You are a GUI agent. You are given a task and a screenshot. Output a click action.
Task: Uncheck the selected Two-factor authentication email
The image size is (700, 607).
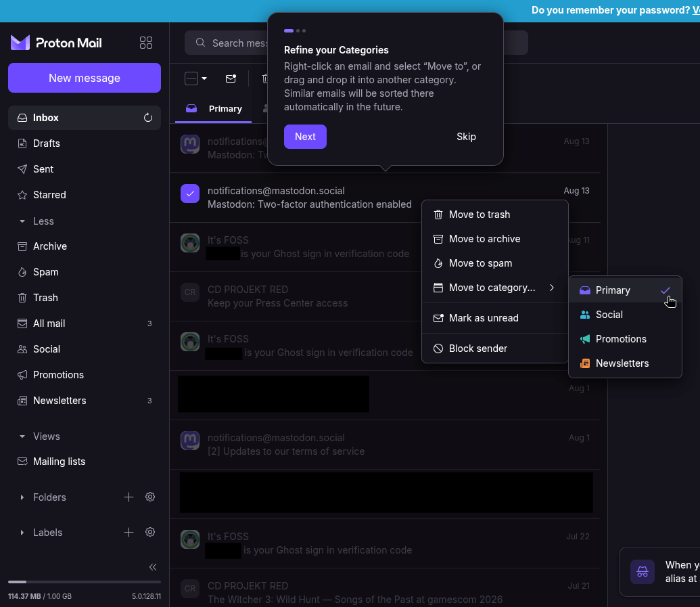point(190,194)
